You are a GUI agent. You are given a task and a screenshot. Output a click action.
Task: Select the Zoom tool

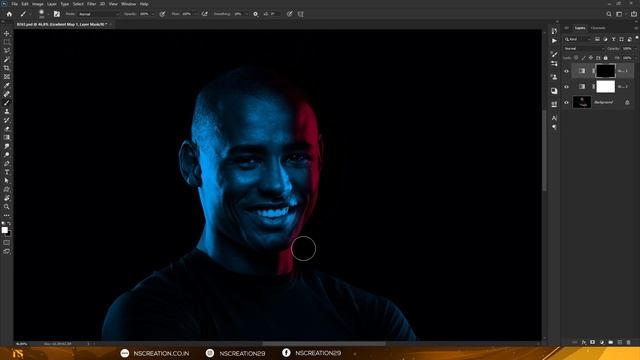(7, 207)
